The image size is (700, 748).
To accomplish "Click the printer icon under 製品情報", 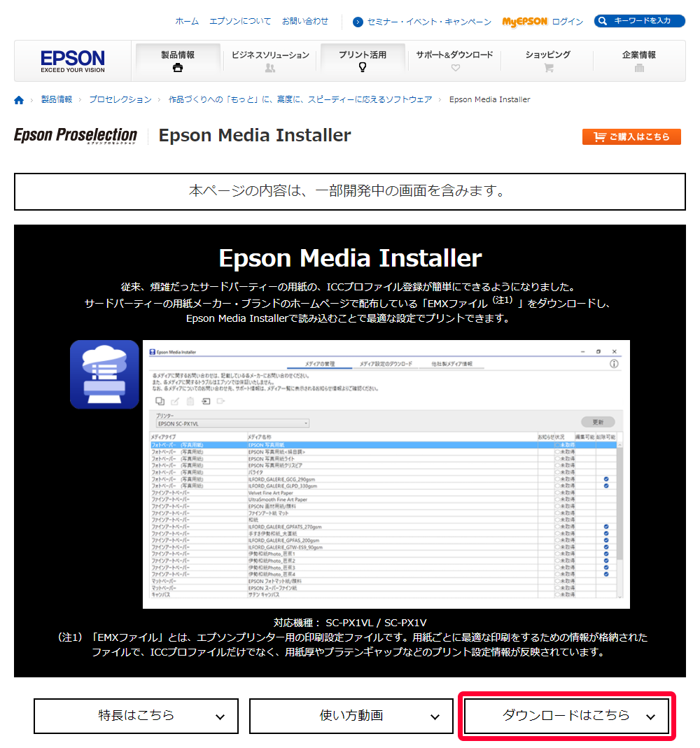I will 178,68.
